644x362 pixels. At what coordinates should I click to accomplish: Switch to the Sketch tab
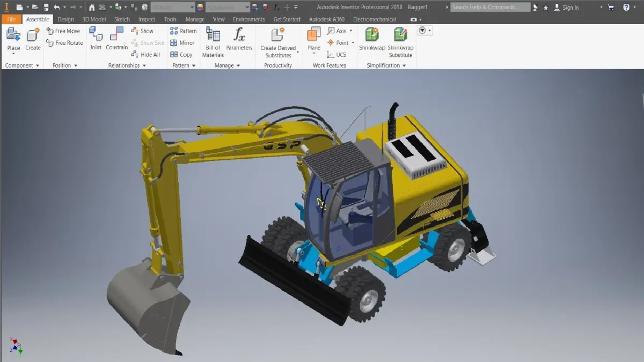pos(122,19)
